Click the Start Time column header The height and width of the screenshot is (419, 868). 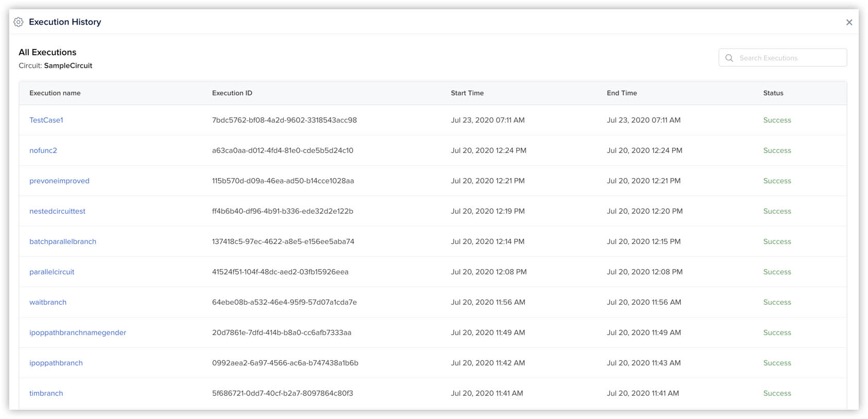[x=467, y=93]
